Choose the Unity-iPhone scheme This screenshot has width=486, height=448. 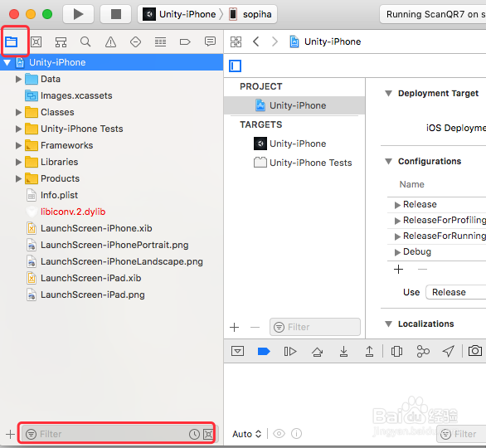coord(179,14)
